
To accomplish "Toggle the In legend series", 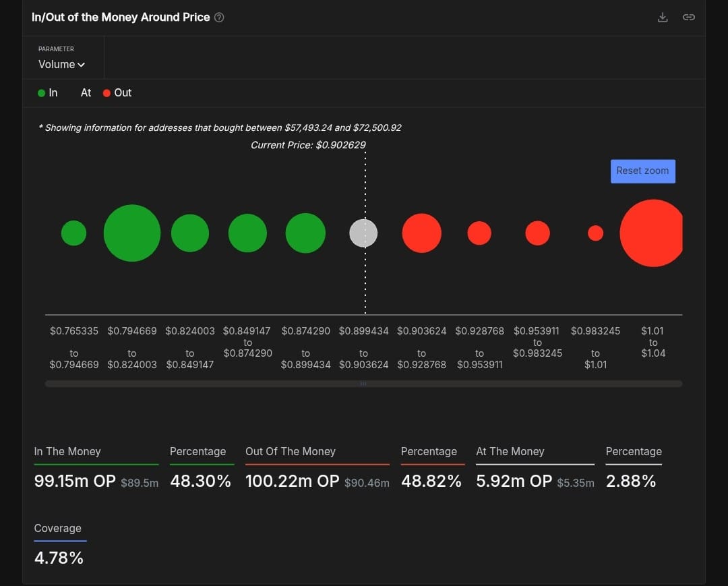I will (x=48, y=93).
